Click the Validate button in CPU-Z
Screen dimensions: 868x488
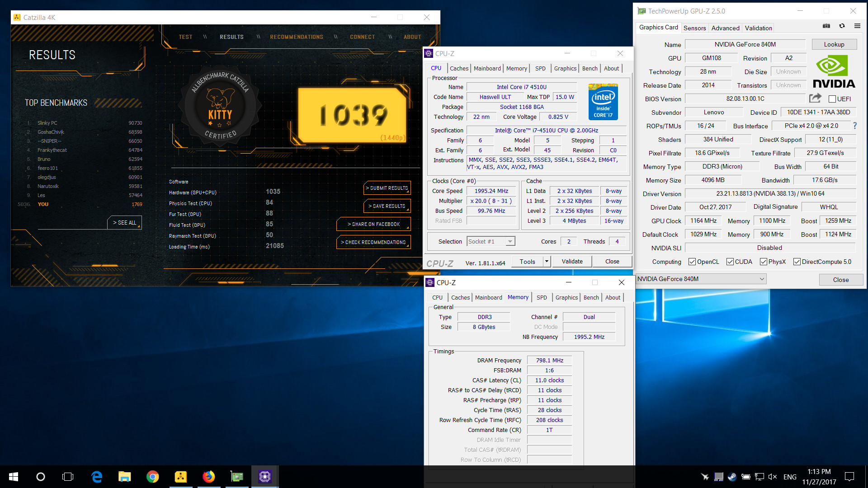click(572, 261)
